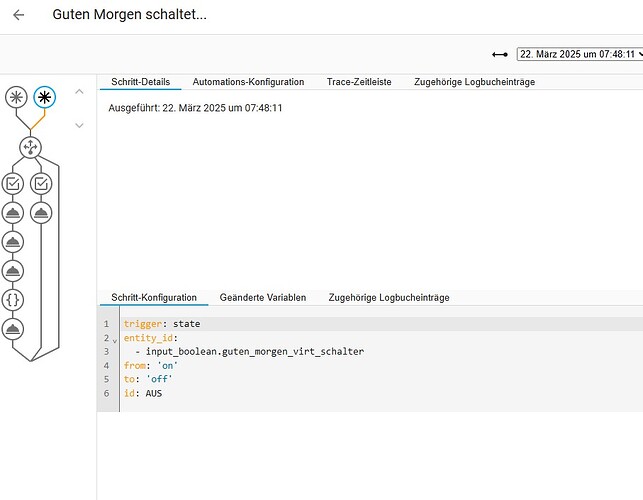Select Schritt-Konfiguration tab
This screenshot has width=643, height=500.
154,298
